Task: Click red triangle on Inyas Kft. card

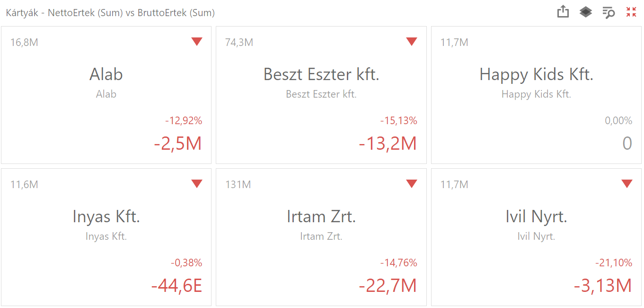Action: (197, 184)
